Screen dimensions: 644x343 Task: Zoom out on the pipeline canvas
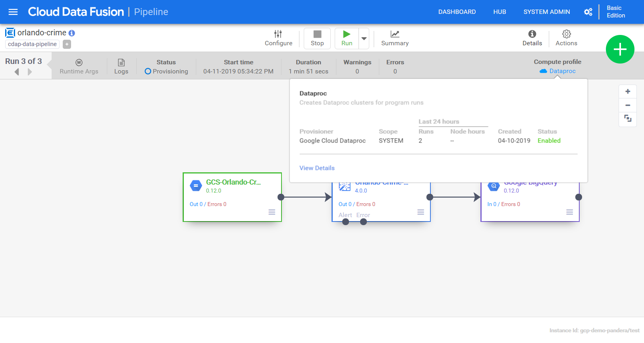click(x=628, y=105)
